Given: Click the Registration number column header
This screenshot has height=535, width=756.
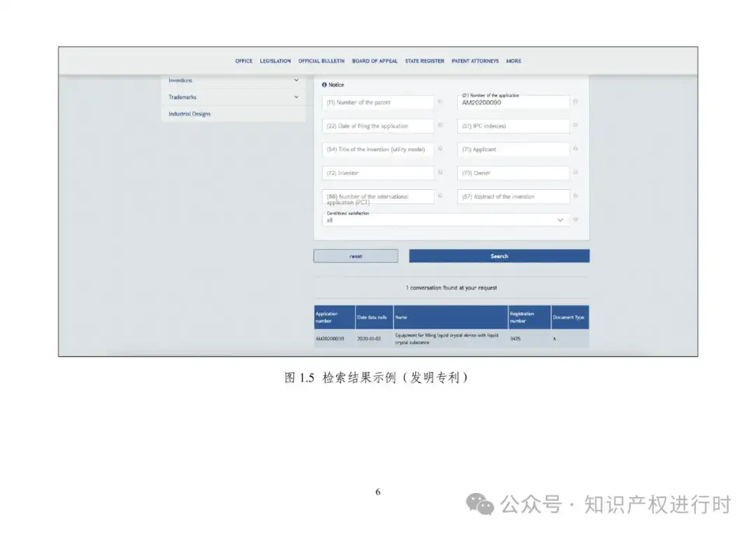Looking at the screenshot, I should (x=529, y=317).
